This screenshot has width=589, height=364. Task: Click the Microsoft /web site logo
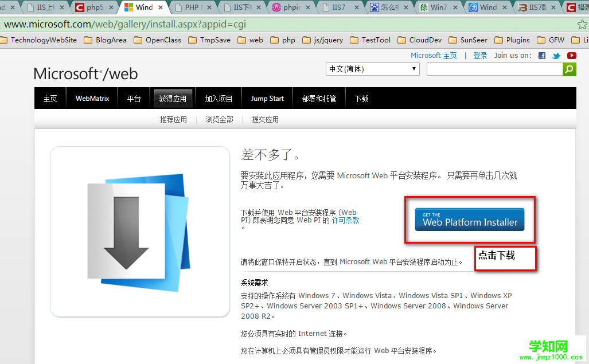click(x=85, y=73)
